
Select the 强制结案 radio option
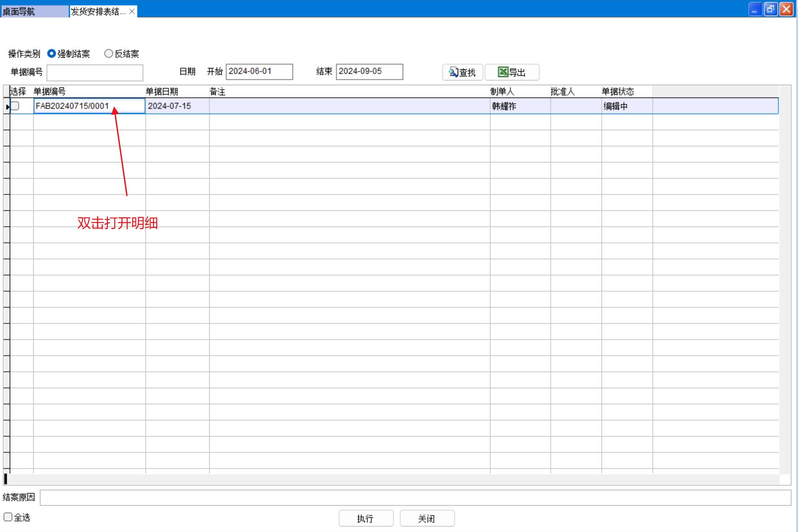click(x=51, y=54)
